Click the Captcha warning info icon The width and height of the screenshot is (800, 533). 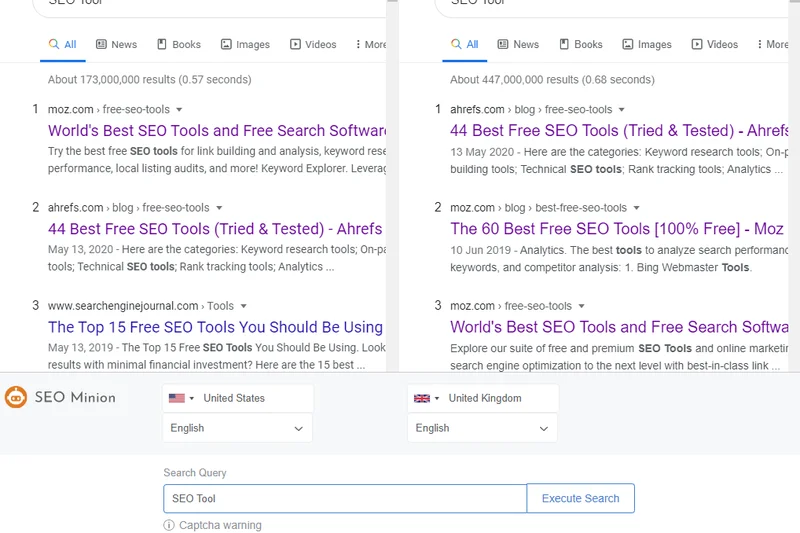point(169,525)
